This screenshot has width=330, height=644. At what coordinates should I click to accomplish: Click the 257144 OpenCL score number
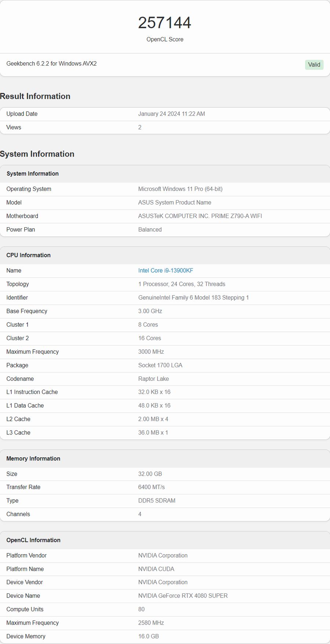165,23
